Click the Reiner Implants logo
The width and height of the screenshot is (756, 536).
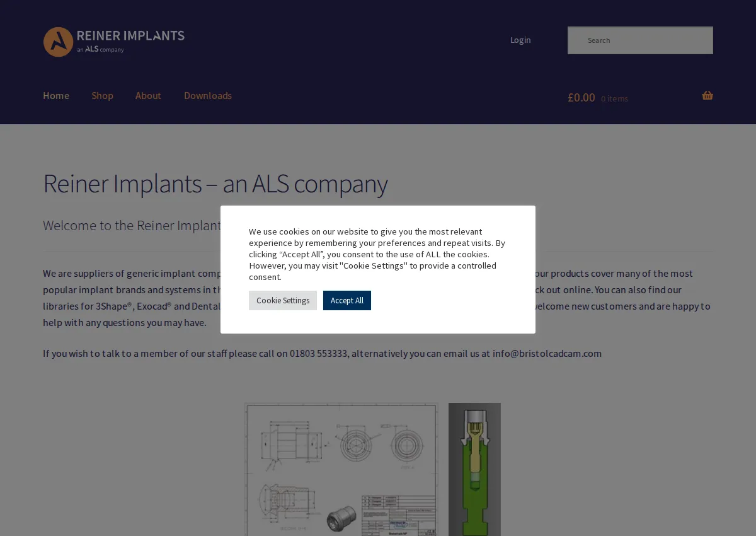pos(114,42)
